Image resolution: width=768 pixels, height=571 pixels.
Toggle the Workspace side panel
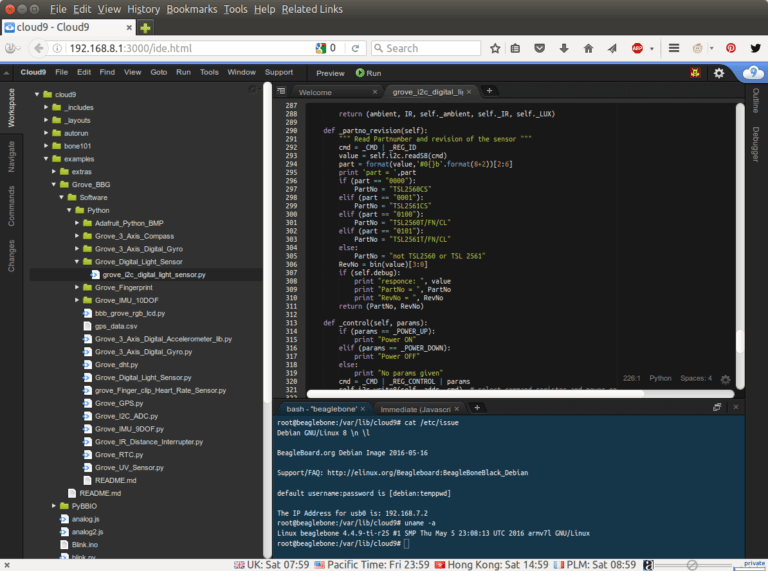(11, 108)
